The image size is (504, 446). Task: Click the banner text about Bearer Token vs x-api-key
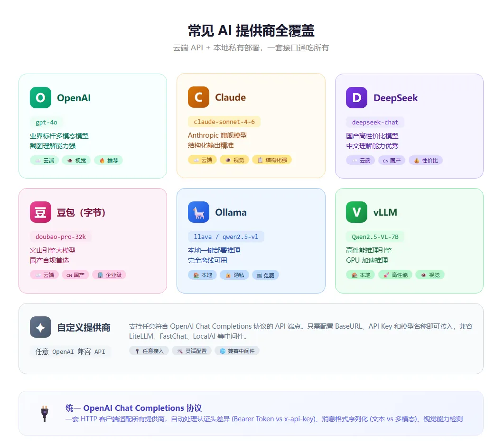264,418
